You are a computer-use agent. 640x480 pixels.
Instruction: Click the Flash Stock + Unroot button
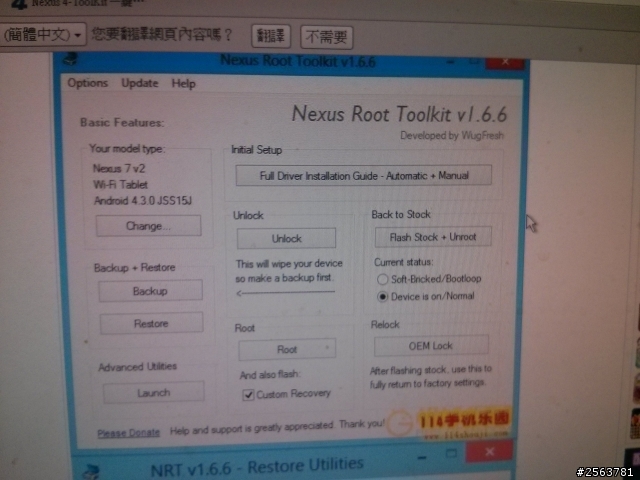click(x=433, y=237)
